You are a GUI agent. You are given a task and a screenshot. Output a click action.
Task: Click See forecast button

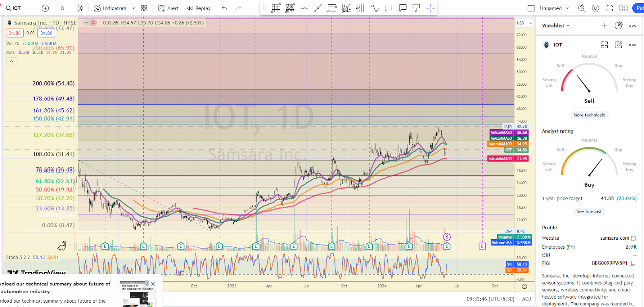[x=589, y=212]
